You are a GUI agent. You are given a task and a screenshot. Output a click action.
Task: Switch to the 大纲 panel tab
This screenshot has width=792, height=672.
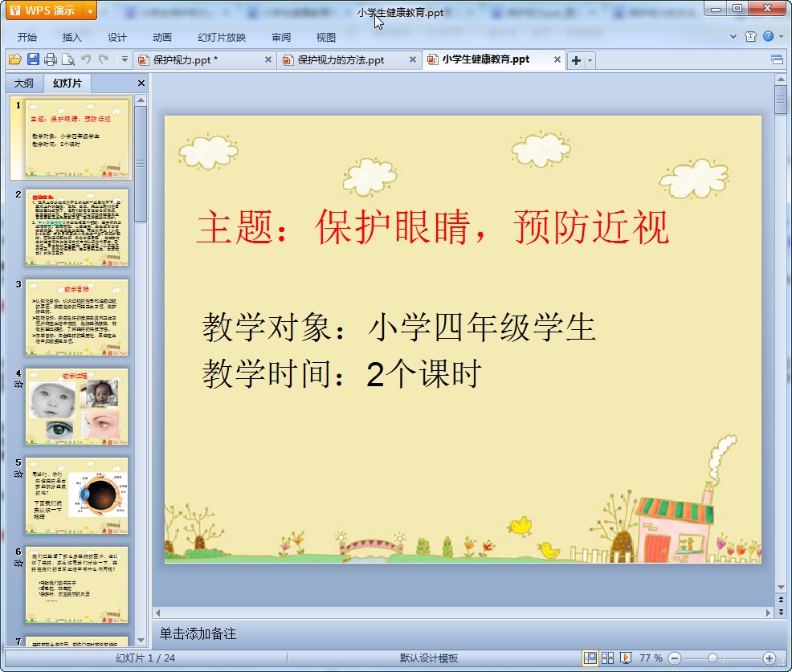[x=24, y=83]
